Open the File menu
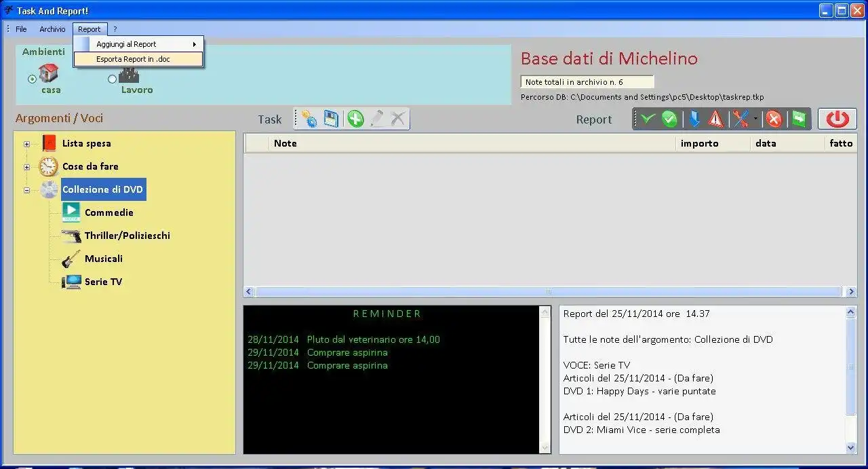Viewport: 868px width, 469px height. point(21,29)
